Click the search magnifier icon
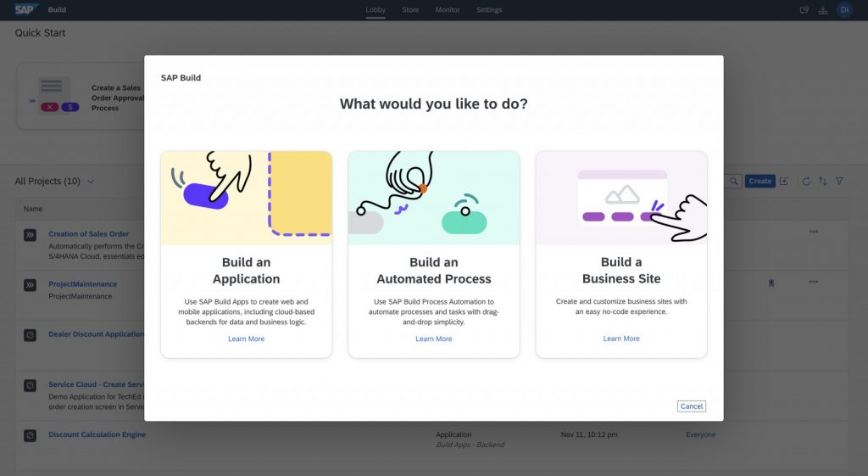Viewport: 868px width, 476px height. [733, 182]
